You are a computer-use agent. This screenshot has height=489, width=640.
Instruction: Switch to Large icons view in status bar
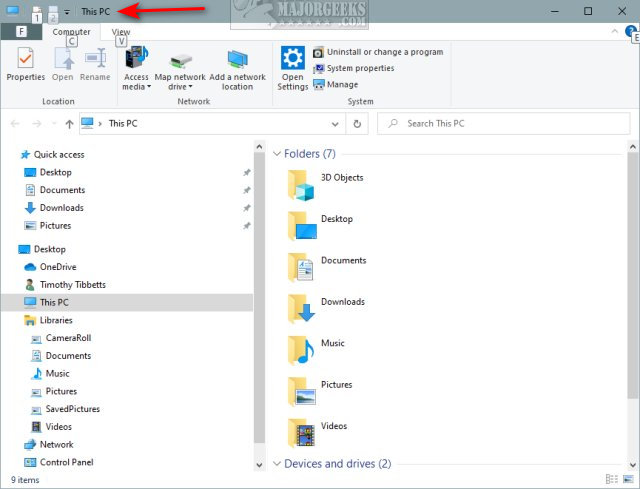coord(628,479)
